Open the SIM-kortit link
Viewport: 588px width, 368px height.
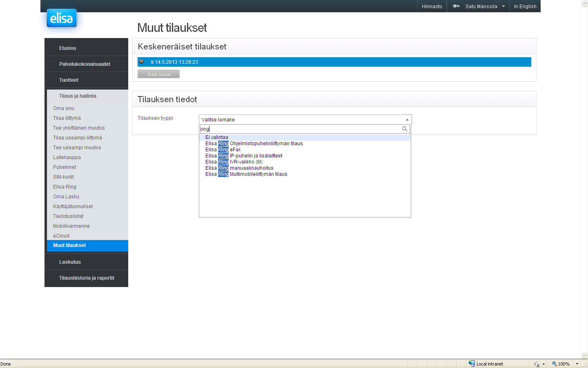(63, 177)
